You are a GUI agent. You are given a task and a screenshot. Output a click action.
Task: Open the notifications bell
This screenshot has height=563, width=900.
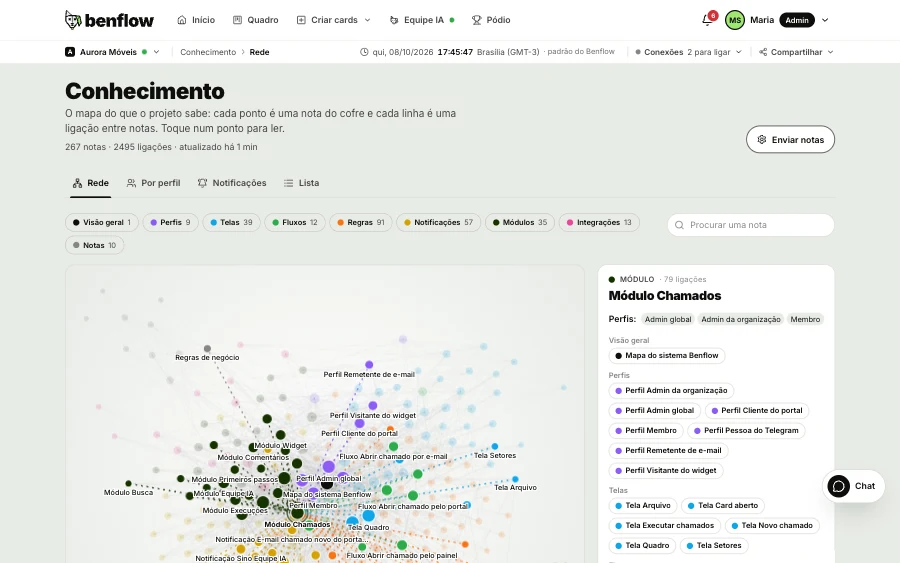tap(707, 20)
